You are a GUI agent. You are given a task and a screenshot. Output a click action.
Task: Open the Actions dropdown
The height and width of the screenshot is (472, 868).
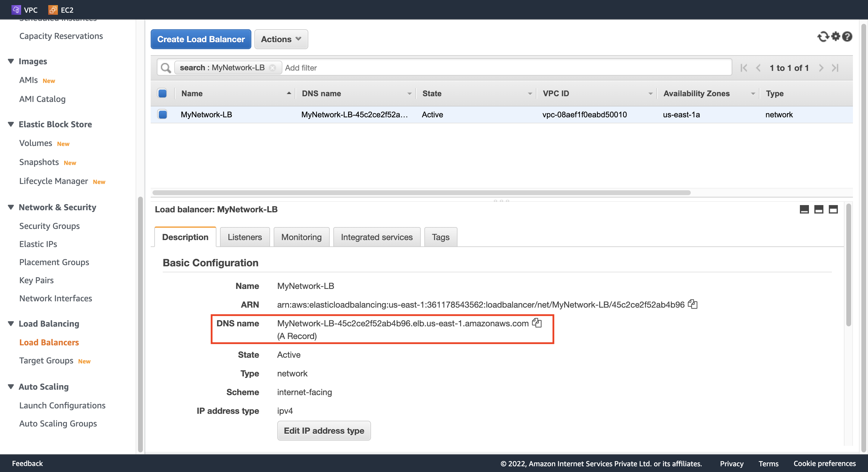(x=281, y=39)
